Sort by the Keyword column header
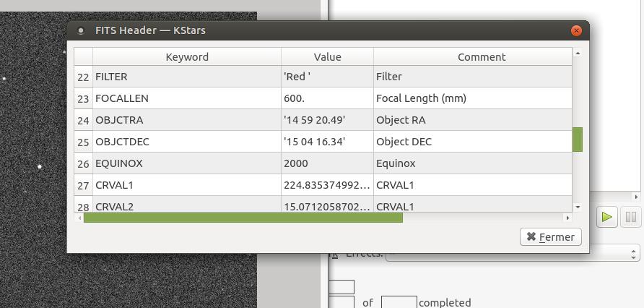Image resolution: width=644 pixels, height=308 pixels. pos(187,56)
